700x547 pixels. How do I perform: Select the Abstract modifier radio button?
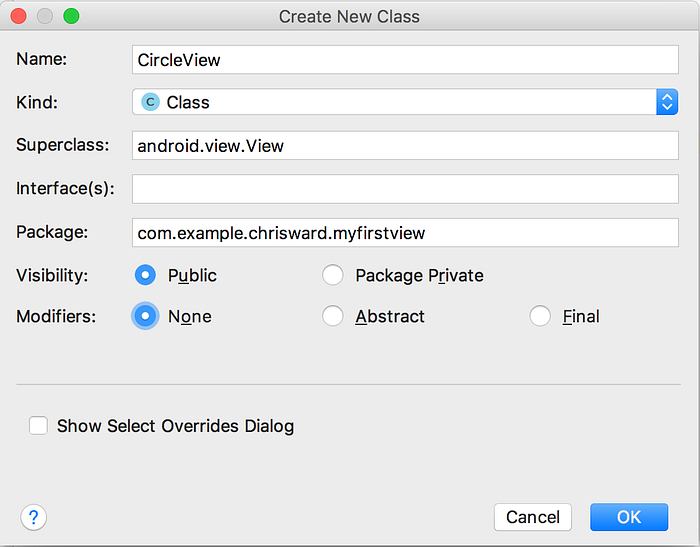[333, 316]
